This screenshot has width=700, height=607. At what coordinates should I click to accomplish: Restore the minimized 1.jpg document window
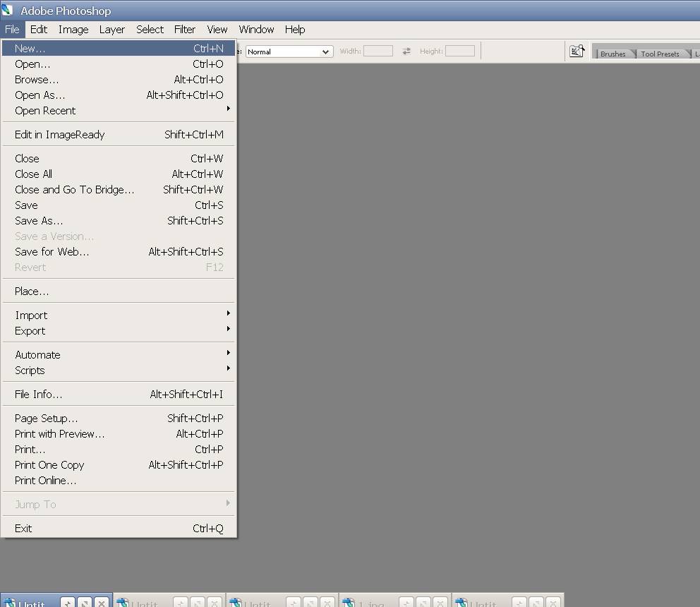[x=406, y=603]
